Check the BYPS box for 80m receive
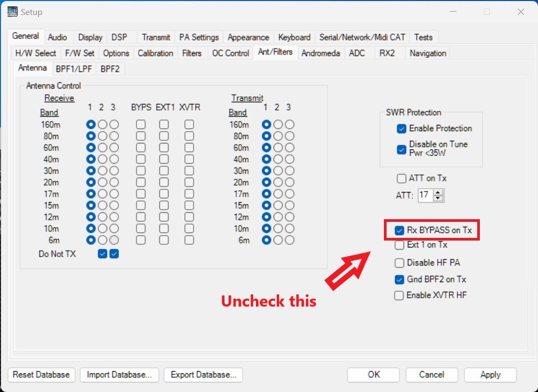The width and height of the screenshot is (538, 392). point(141,136)
